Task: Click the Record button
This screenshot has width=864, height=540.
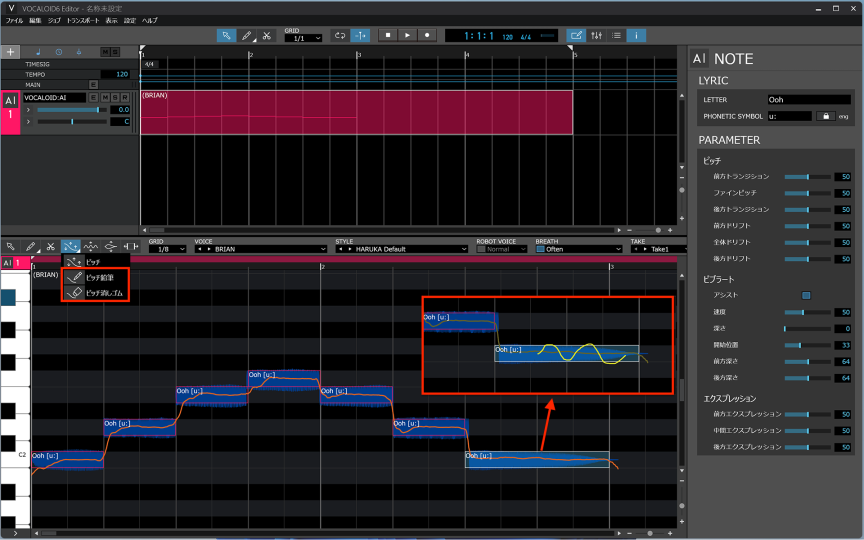Action: click(427, 35)
